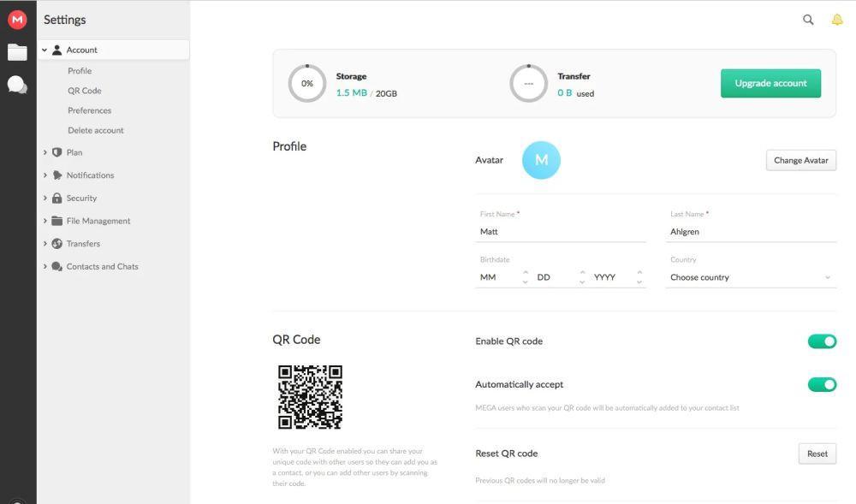
Task: Click "Previous QR codes will no longer be valid"
Action: tap(540, 481)
